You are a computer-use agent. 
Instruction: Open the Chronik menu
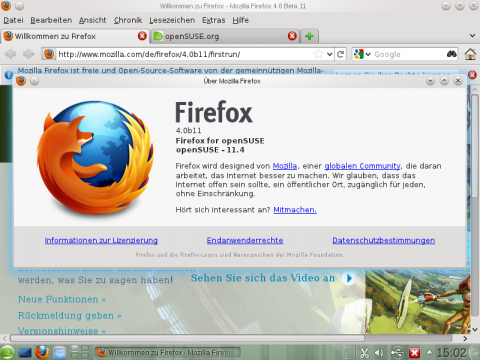[128, 20]
